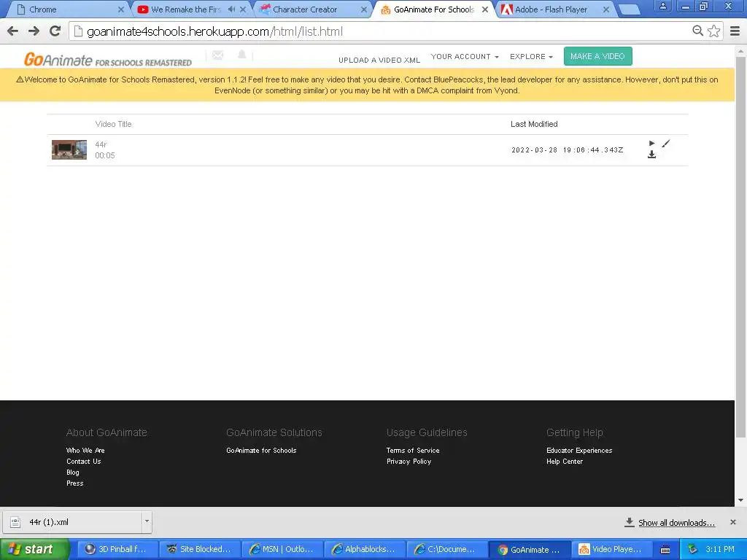Switch to Site Blocked taskbar item
Viewport: 747px width, 560px height.
click(198, 549)
